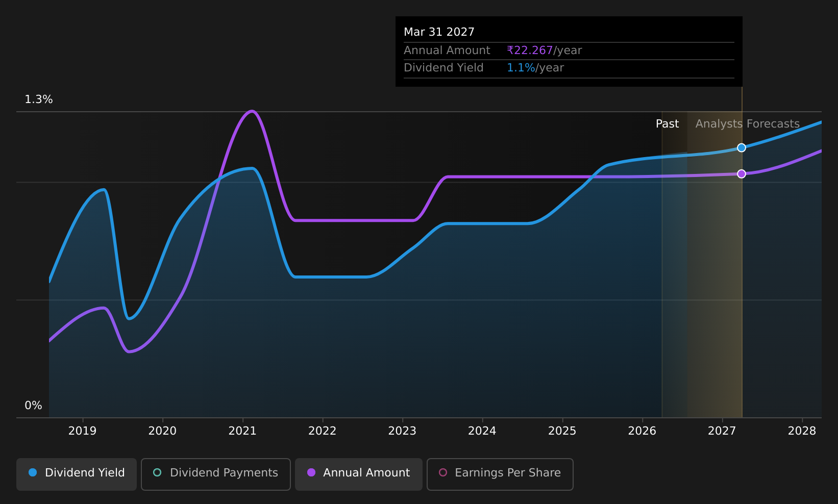Click the ₹22.267/year annual amount value

click(544, 51)
